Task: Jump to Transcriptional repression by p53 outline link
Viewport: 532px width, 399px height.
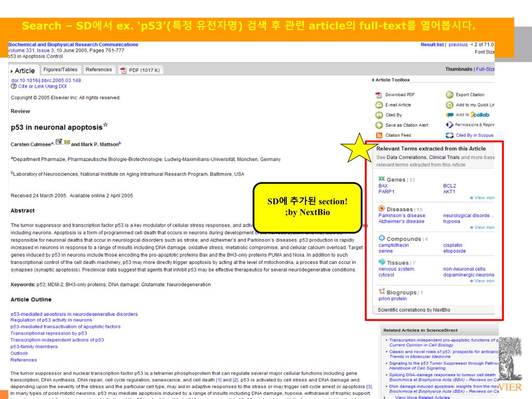Action: click(48, 333)
